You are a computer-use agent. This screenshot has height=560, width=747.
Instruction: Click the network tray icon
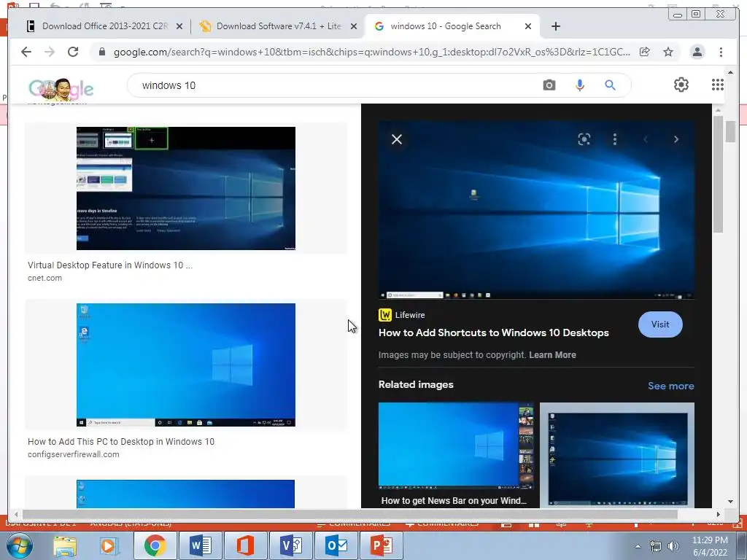tap(656, 546)
